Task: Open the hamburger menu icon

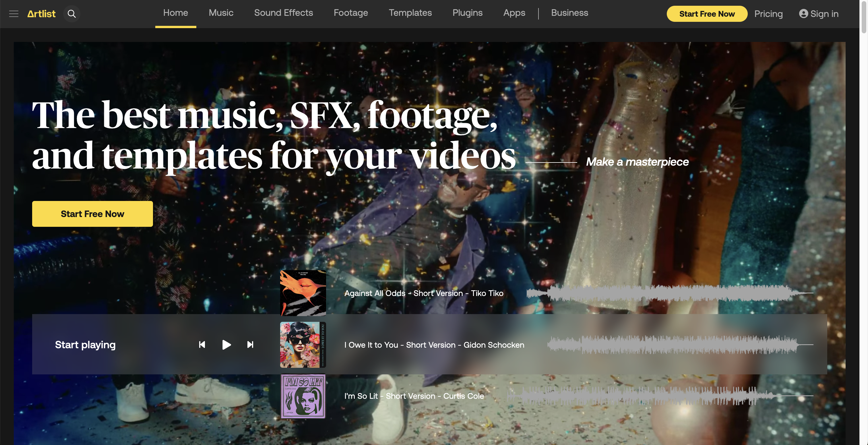Action: coord(13,14)
